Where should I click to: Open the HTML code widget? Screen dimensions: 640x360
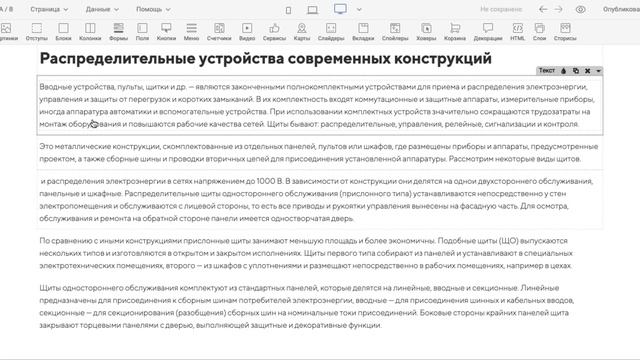pos(518,32)
